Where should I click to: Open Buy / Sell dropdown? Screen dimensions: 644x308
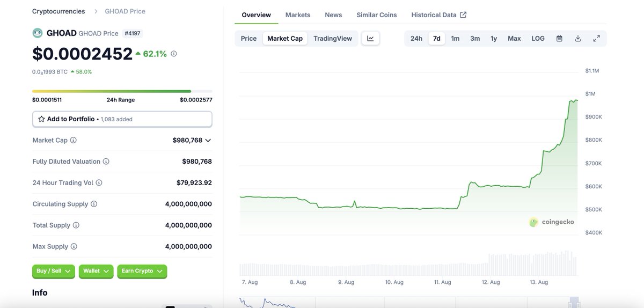point(54,271)
